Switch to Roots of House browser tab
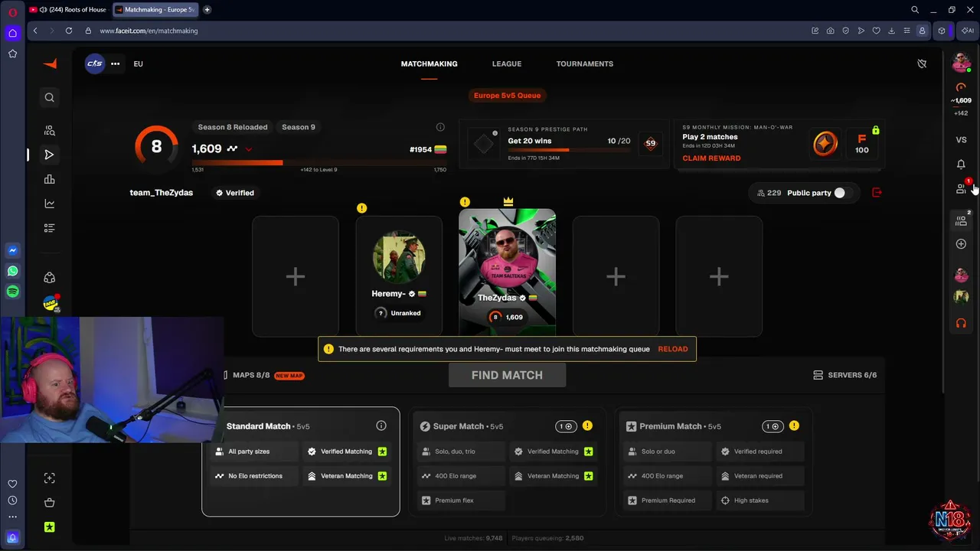The width and height of the screenshot is (980, 551). point(67,9)
